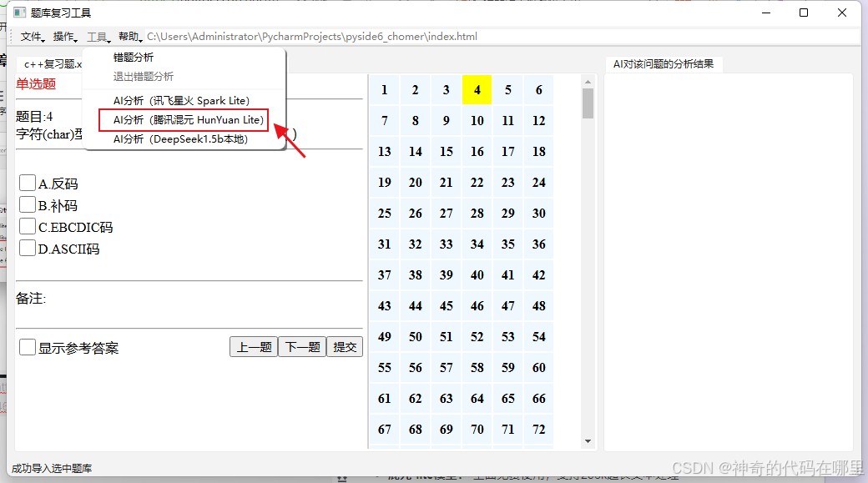Go to question number 1
The width and height of the screenshot is (868, 483).
tap(384, 89)
